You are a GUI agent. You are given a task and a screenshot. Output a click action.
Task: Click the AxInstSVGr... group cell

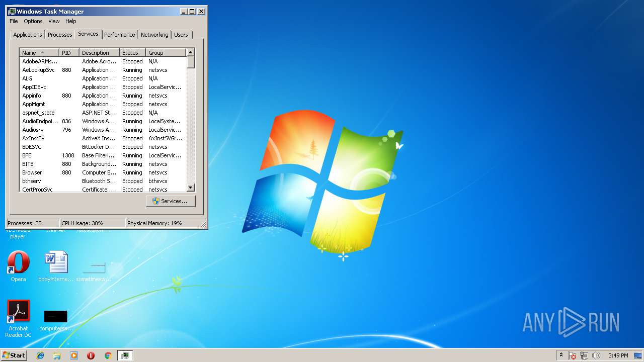[x=166, y=138]
